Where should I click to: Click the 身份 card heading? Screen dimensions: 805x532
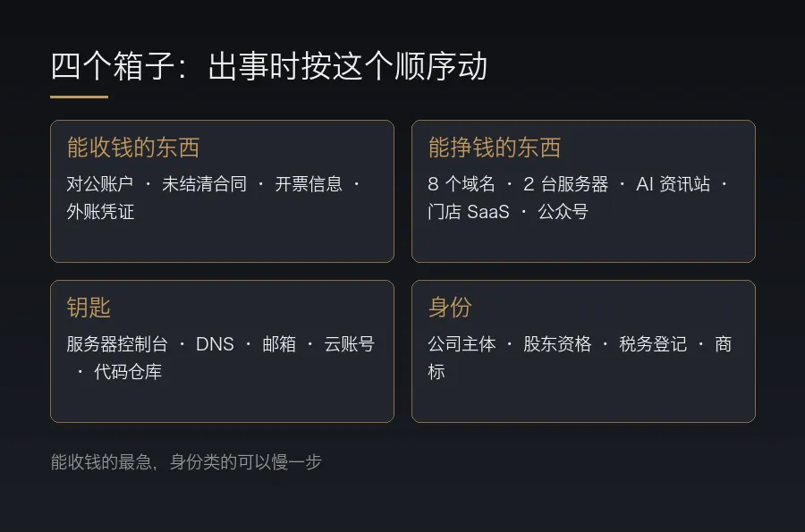(450, 308)
